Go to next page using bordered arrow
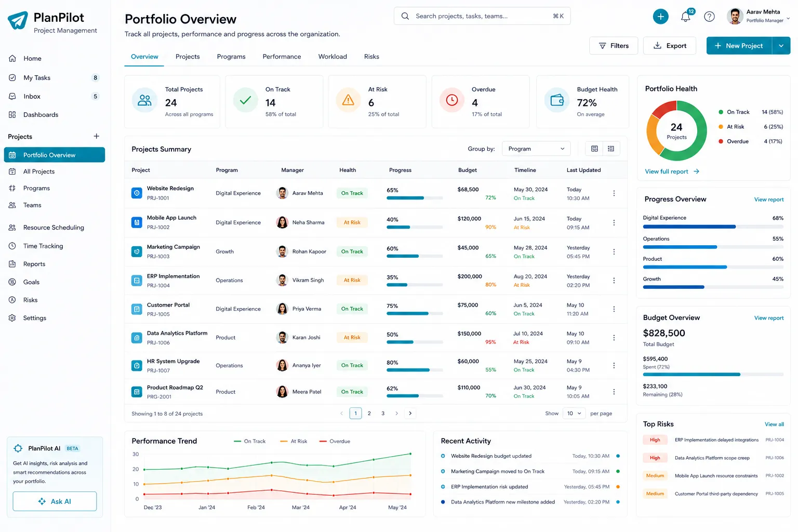 pos(410,414)
